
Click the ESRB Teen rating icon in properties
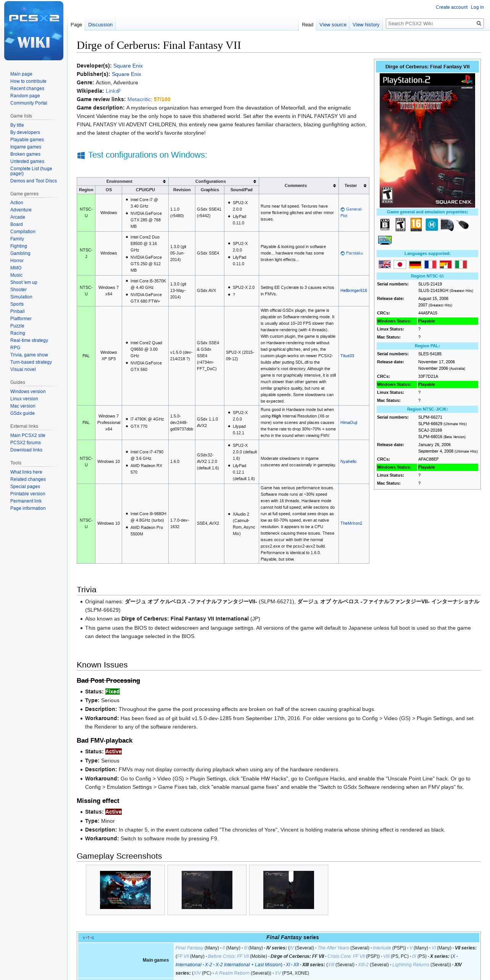400,224
